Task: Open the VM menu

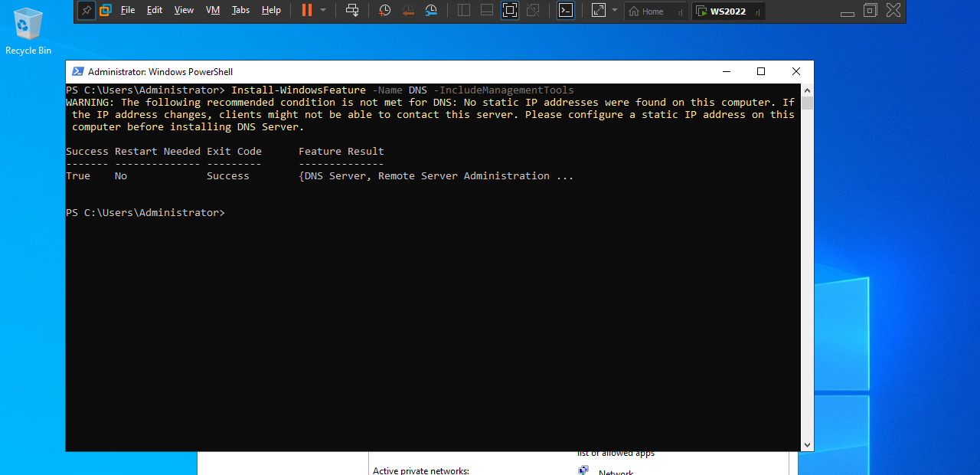Action: 213,11
